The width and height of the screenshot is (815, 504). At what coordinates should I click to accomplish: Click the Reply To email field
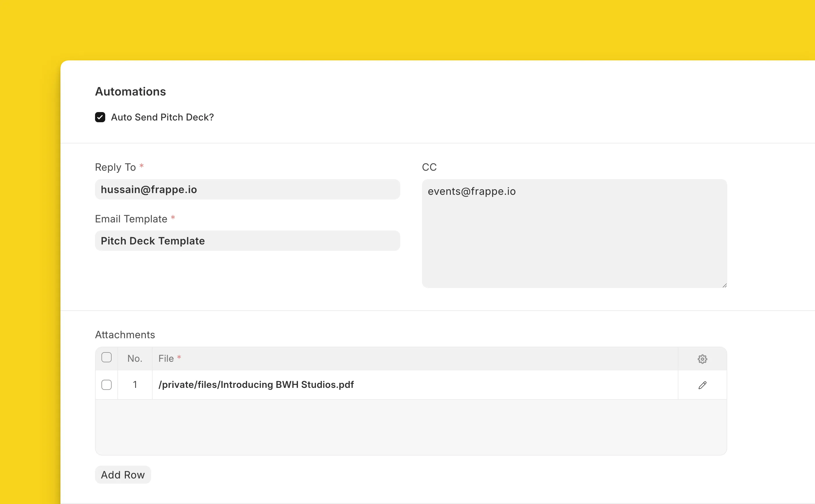click(247, 190)
